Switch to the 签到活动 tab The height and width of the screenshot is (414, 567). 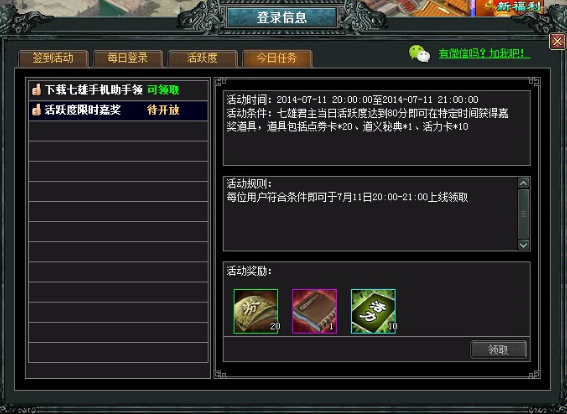coord(53,58)
